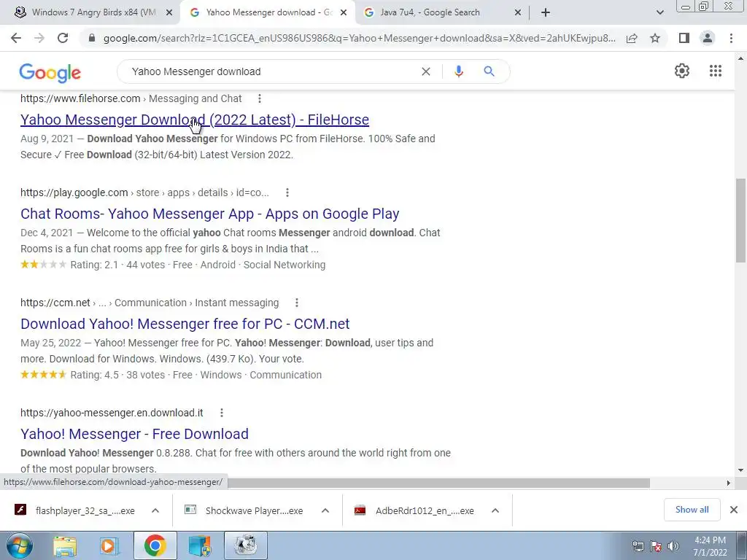The height and width of the screenshot is (560, 747).
Task: Open the tab search dropdown arrow
Action: (x=659, y=12)
